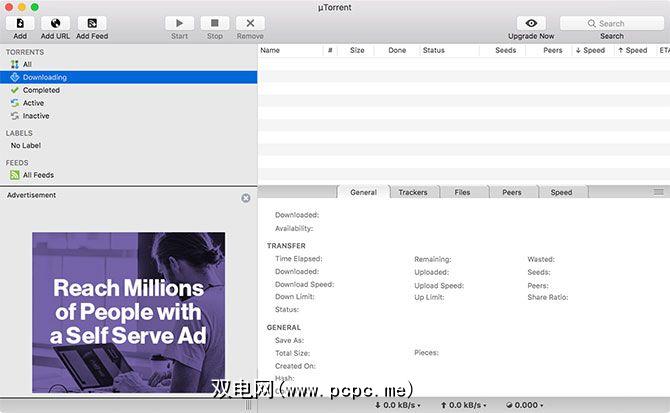Viewport: 670px width, 413px height.
Task: Open upload speed limit dropdown in status bar
Action: pyautogui.click(x=464, y=405)
